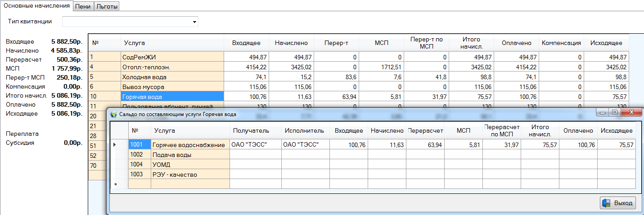Select the Основные начисления tab

[36, 6]
